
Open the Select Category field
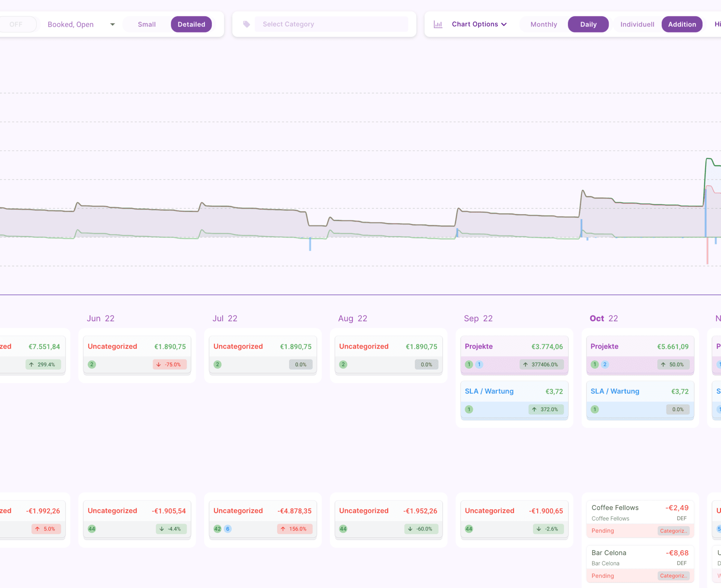click(x=331, y=24)
